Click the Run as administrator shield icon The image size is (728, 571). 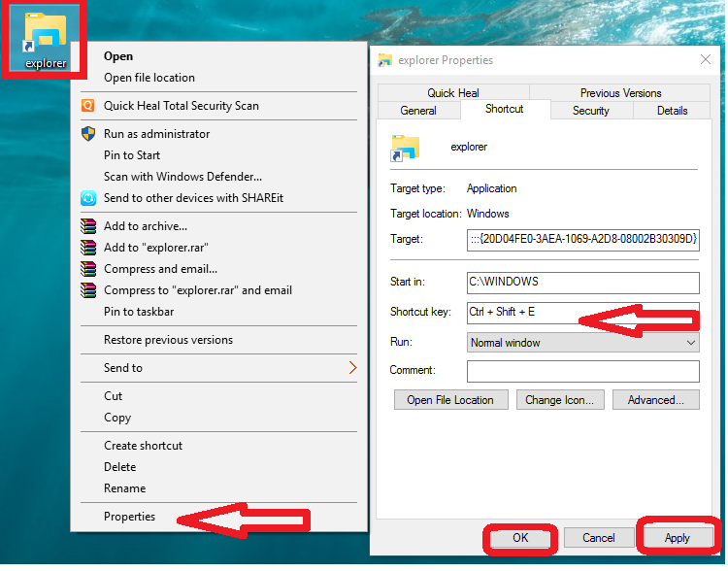pyautogui.click(x=88, y=134)
